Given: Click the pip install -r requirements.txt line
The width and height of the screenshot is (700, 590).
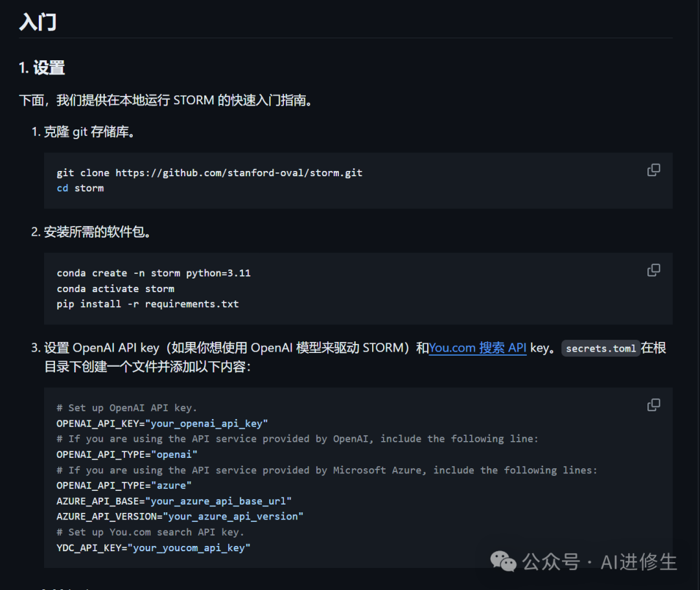Looking at the screenshot, I should coord(148,304).
